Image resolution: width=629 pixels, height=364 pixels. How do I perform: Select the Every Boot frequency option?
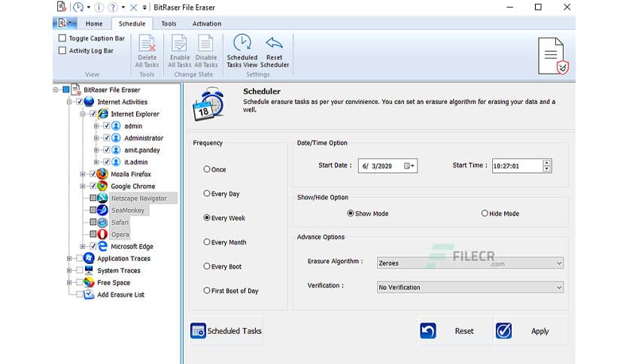pos(207,266)
